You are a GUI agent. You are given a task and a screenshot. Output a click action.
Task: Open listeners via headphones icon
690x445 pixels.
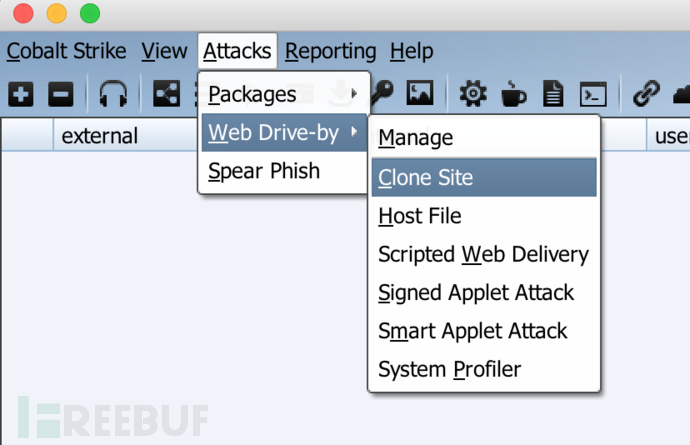click(114, 94)
